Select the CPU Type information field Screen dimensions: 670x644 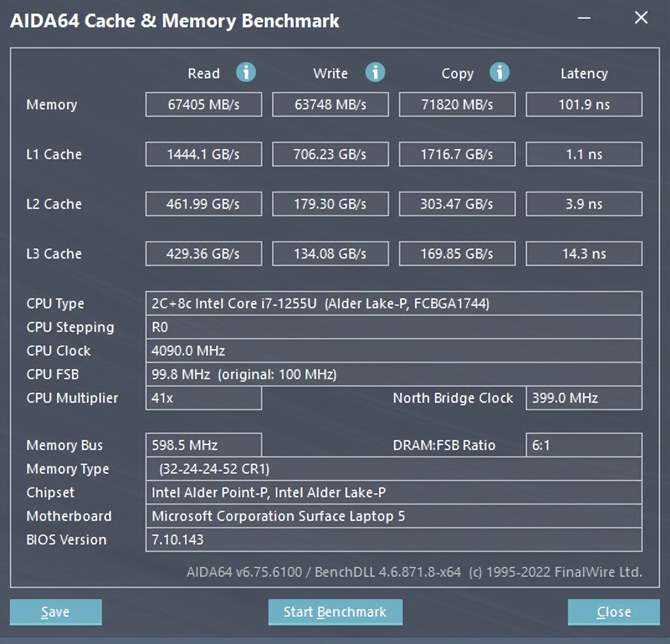pyautogui.click(x=393, y=304)
